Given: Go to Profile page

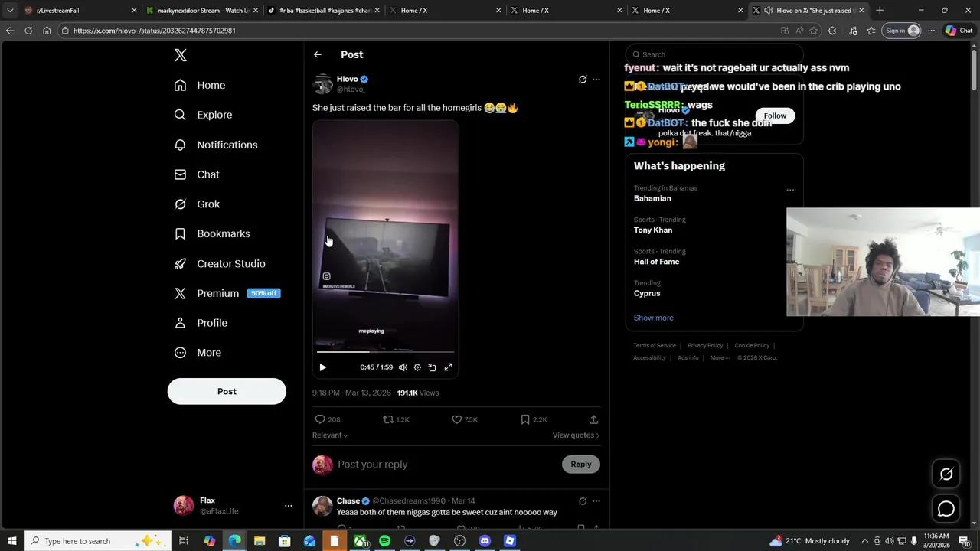Looking at the screenshot, I should [x=200, y=323].
